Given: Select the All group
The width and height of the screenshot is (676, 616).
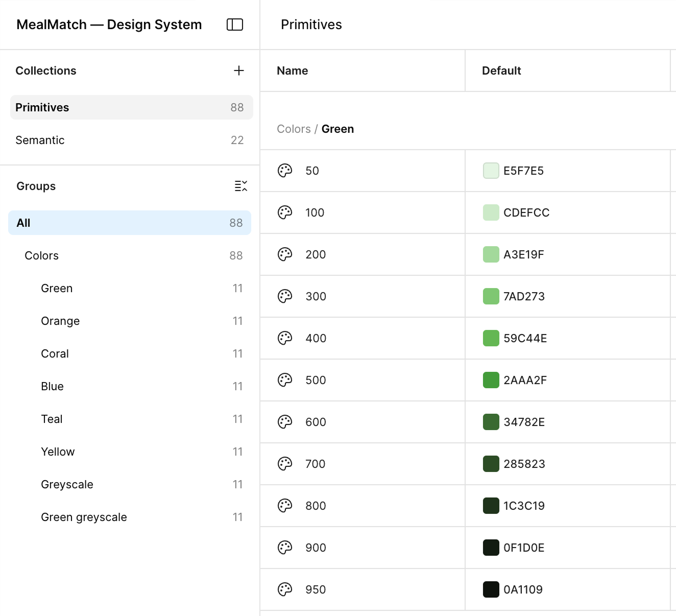Looking at the screenshot, I should point(130,223).
